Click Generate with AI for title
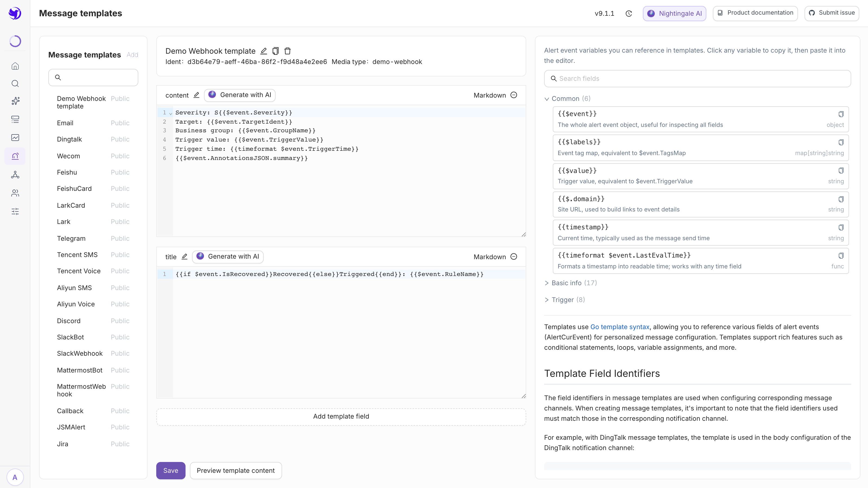This screenshot has width=868, height=488. point(228,257)
